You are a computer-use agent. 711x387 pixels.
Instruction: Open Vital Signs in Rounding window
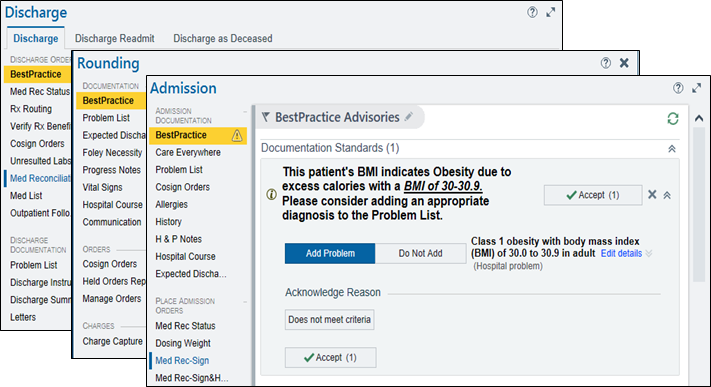[x=102, y=187]
